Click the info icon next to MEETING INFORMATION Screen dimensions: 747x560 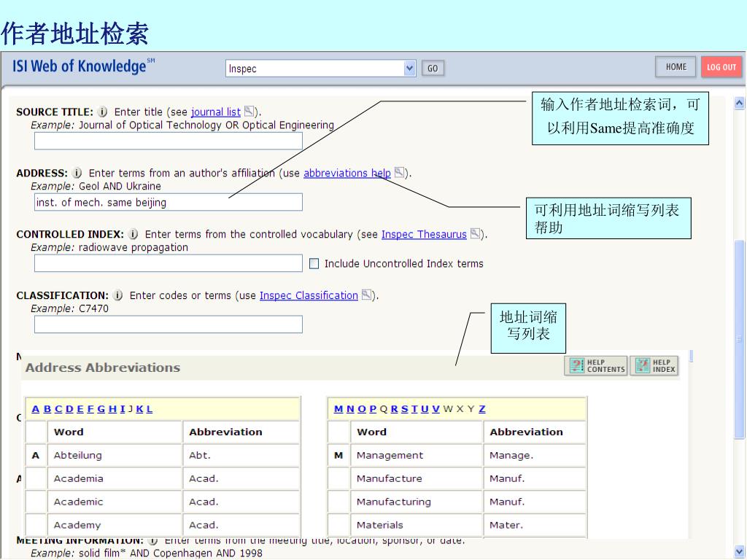tap(153, 541)
